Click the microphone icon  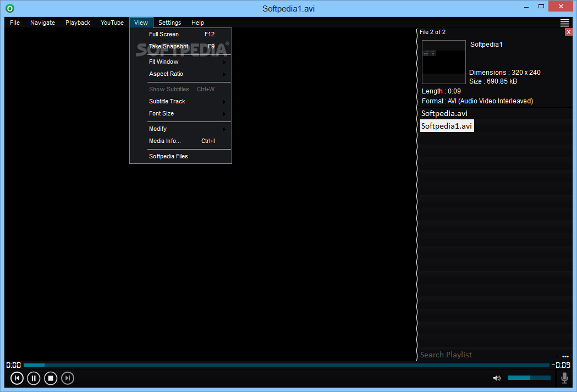564,378
